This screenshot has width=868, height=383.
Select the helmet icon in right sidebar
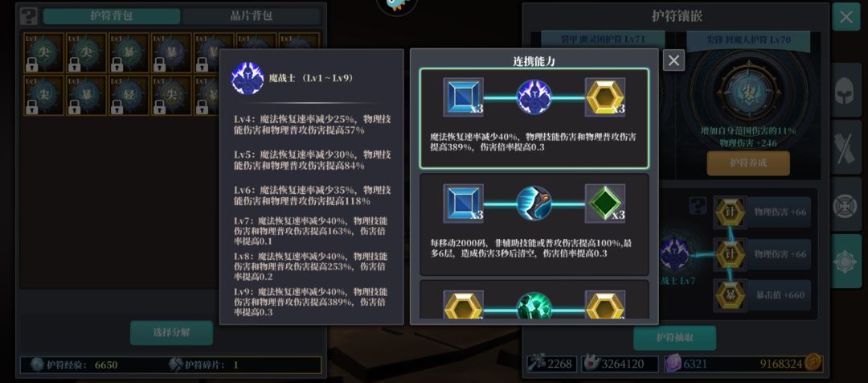[x=847, y=89]
